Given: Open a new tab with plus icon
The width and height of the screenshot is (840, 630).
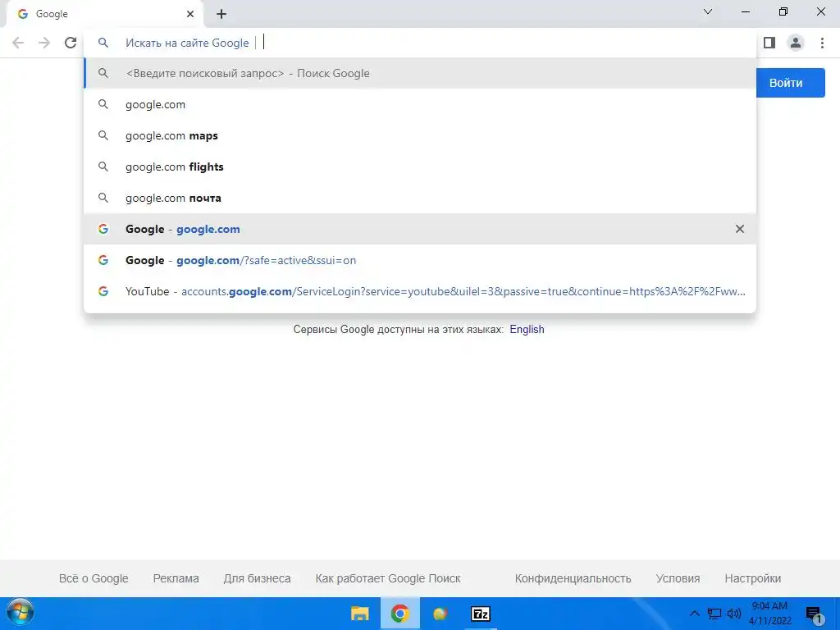Looking at the screenshot, I should (221, 14).
